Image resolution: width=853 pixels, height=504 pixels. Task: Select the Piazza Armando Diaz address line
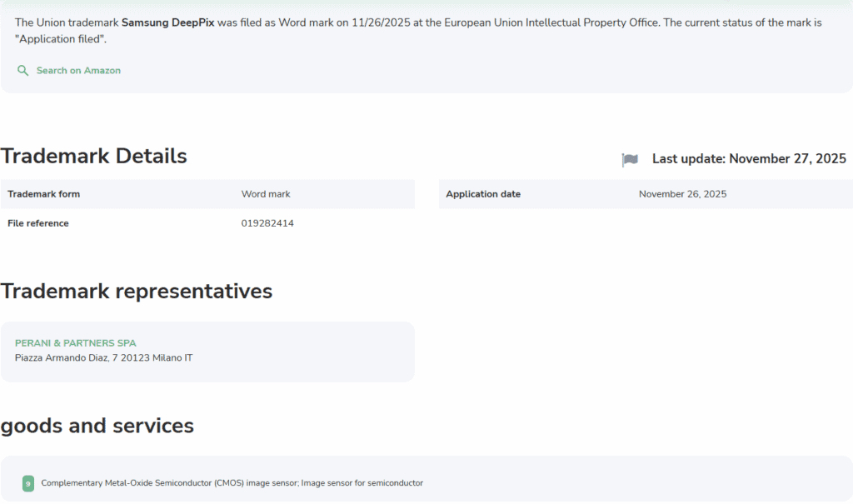[x=105, y=357]
